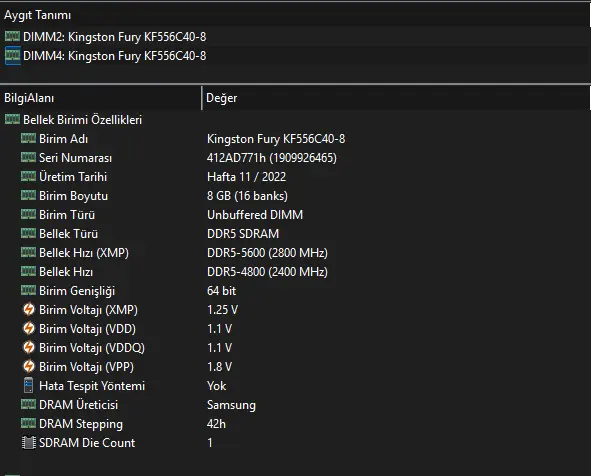The image size is (591, 476).
Task: Select the Seri Numarası row
Action: [x=296, y=158]
